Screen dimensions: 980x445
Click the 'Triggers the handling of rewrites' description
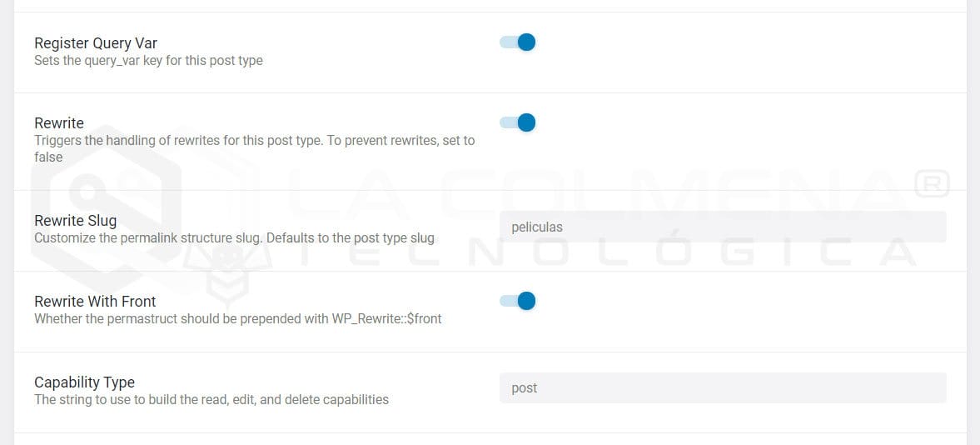tap(254, 141)
